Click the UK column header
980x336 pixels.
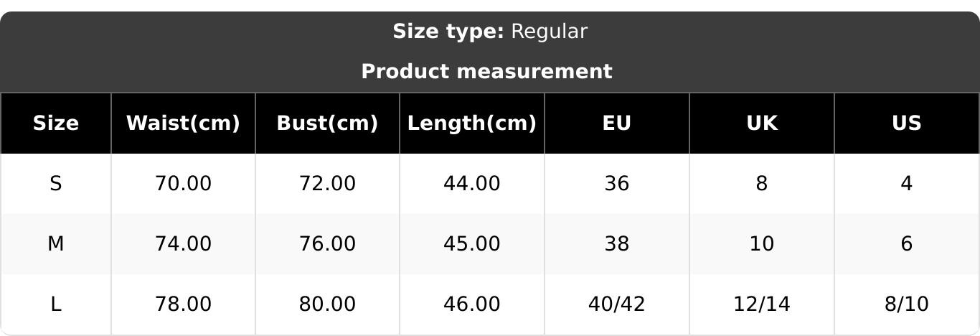(761, 123)
